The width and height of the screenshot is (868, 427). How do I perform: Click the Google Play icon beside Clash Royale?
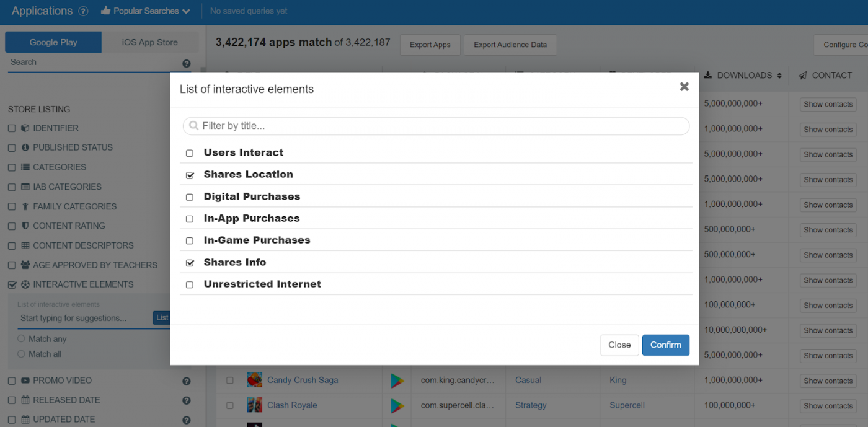(397, 405)
